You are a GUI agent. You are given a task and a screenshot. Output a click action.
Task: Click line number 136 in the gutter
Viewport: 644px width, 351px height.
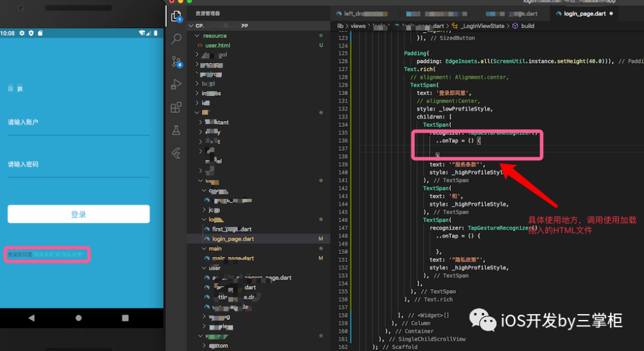point(343,141)
